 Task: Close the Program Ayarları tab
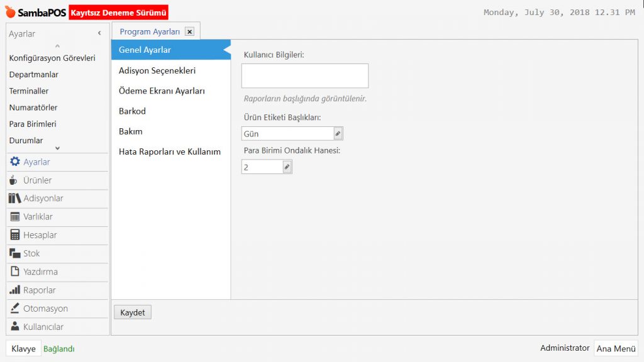189,31
